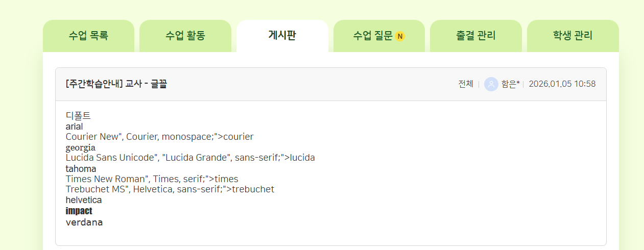Click the 디폴트 text line
Image resolution: width=644 pixels, height=250 pixels.
[78, 116]
